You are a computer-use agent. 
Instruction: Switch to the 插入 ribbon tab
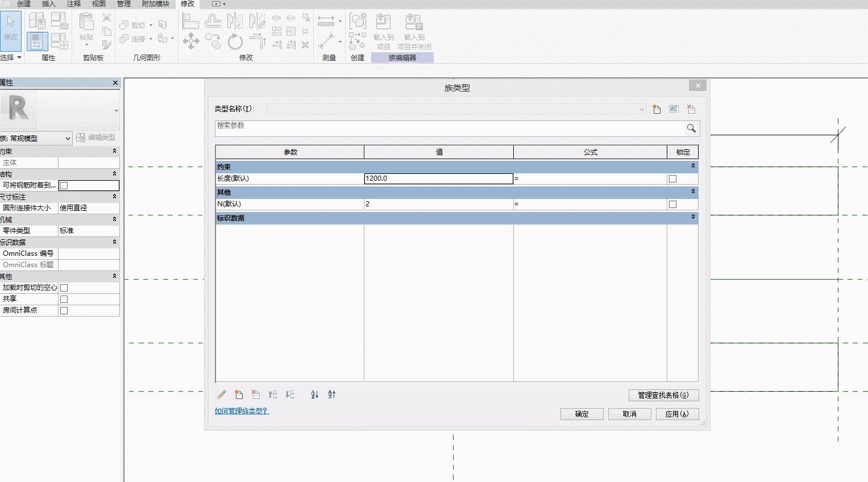(x=49, y=4)
